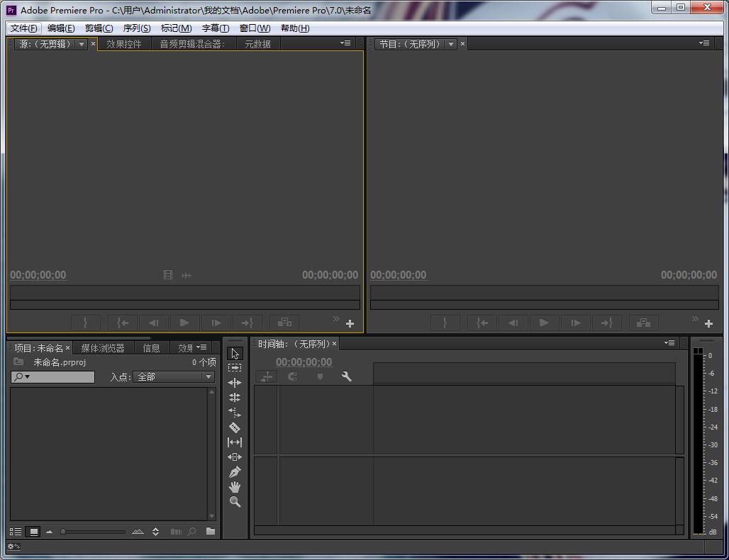This screenshot has width=729, height=560.
Task: Click Drag Audio Only waveform icon
Action: (x=187, y=275)
